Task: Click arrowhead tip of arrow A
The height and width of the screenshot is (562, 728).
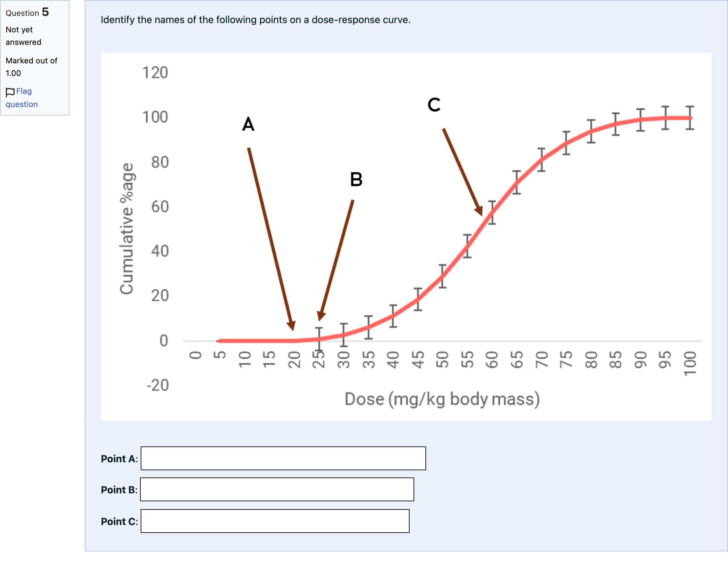Action: tap(293, 330)
